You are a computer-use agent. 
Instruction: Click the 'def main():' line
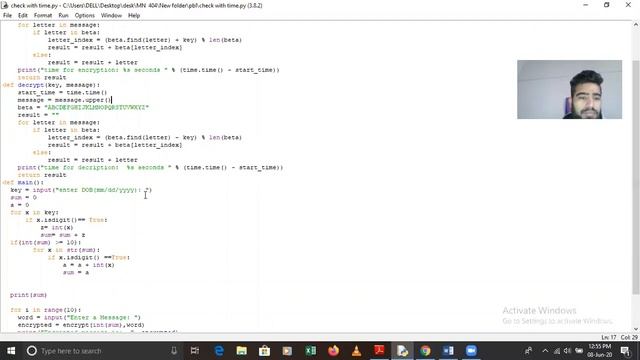click(23, 182)
